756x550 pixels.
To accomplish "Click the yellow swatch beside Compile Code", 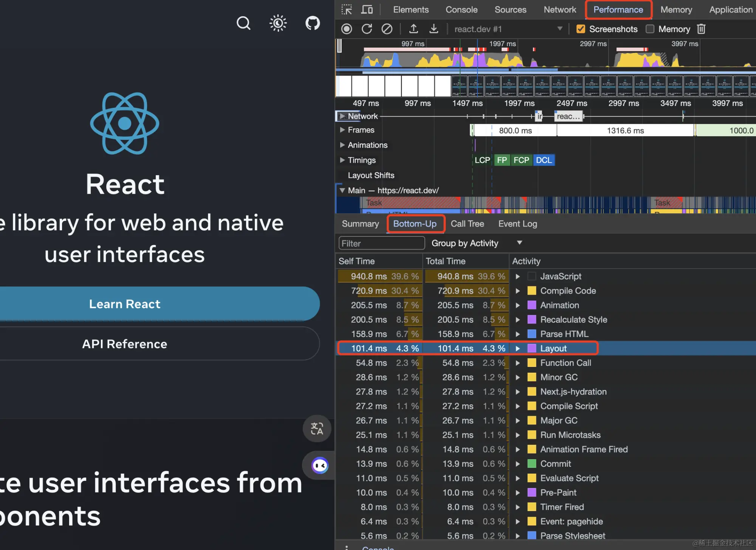I will coord(532,291).
